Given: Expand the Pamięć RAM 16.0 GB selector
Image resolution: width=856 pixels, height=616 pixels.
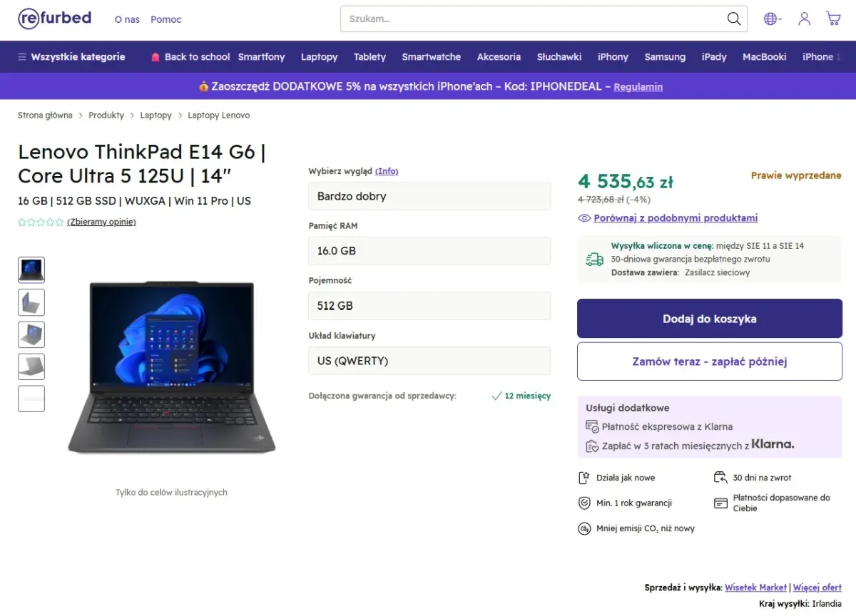Looking at the screenshot, I should click(429, 251).
